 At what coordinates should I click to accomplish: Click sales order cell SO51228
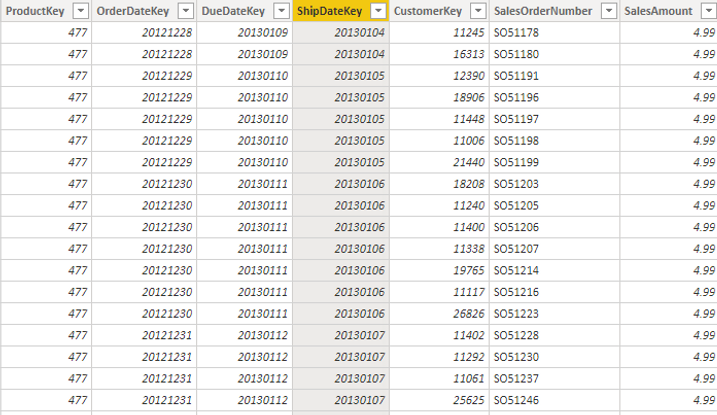pyautogui.click(x=554, y=335)
